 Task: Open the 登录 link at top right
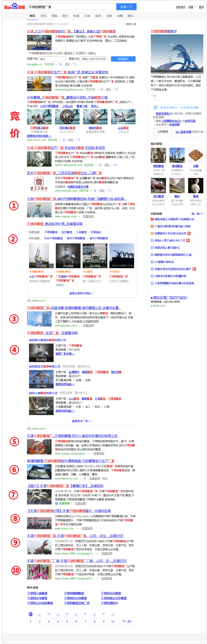[x=201, y=7]
